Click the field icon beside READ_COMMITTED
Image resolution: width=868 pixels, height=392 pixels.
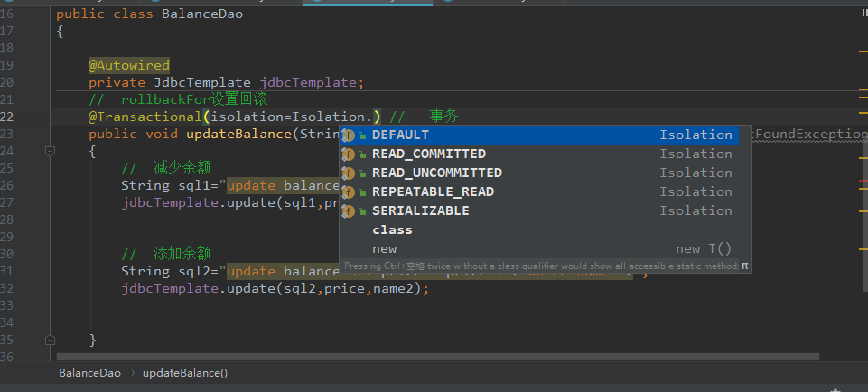coord(348,154)
